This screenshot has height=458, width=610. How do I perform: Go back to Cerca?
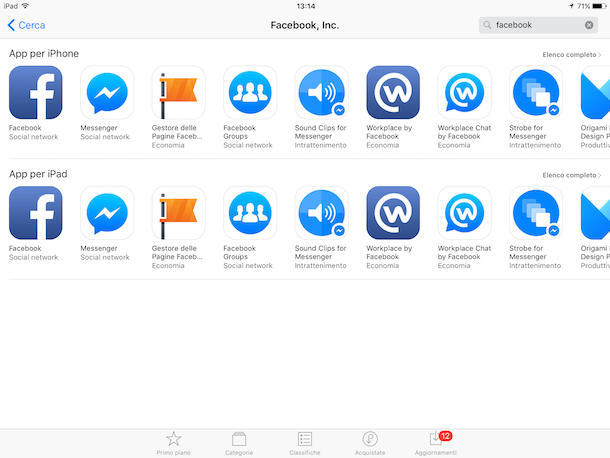coord(26,25)
